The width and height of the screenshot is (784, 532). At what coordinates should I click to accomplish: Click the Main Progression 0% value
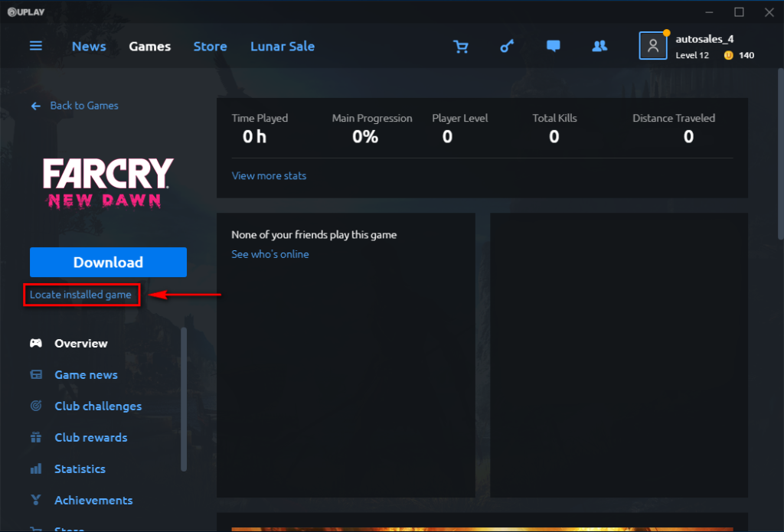click(x=365, y=136)
